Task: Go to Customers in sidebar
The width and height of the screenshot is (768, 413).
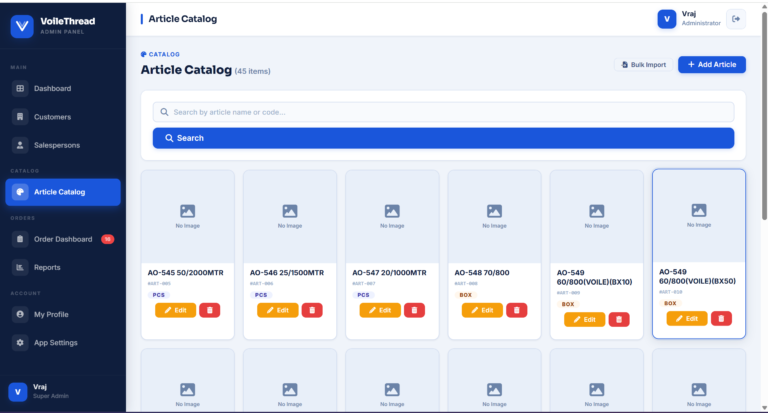Action: (52, 117)
